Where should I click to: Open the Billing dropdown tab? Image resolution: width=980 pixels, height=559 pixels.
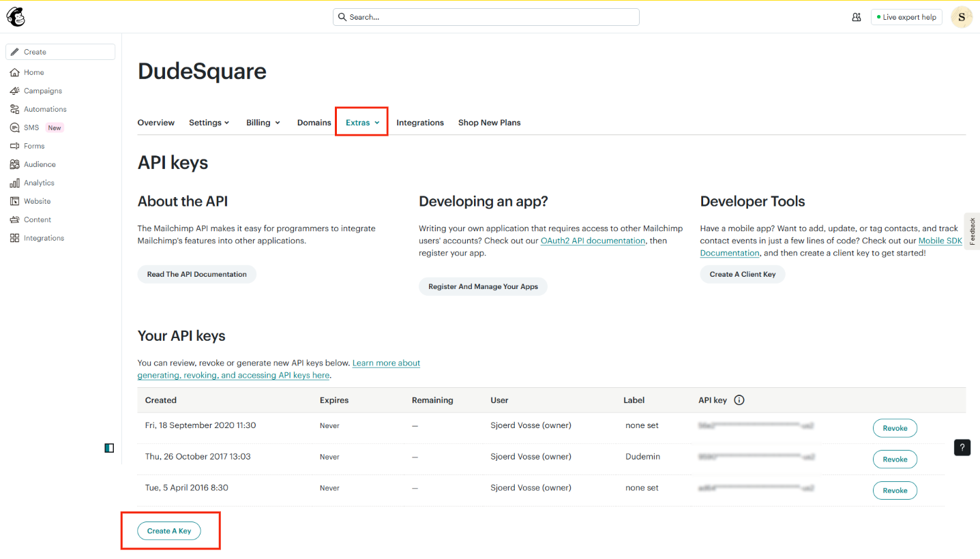(263, 123)
